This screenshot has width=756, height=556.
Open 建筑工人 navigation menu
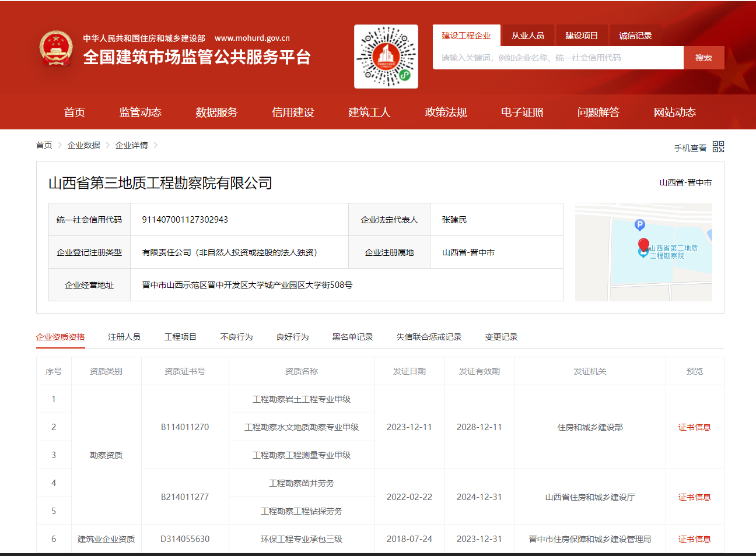[369, 112]
